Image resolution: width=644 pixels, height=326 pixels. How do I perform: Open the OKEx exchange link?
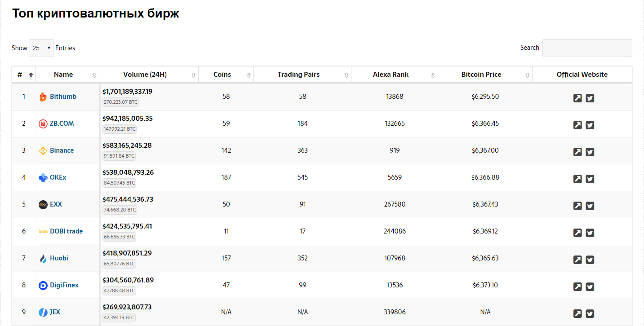tap(58, 177)
